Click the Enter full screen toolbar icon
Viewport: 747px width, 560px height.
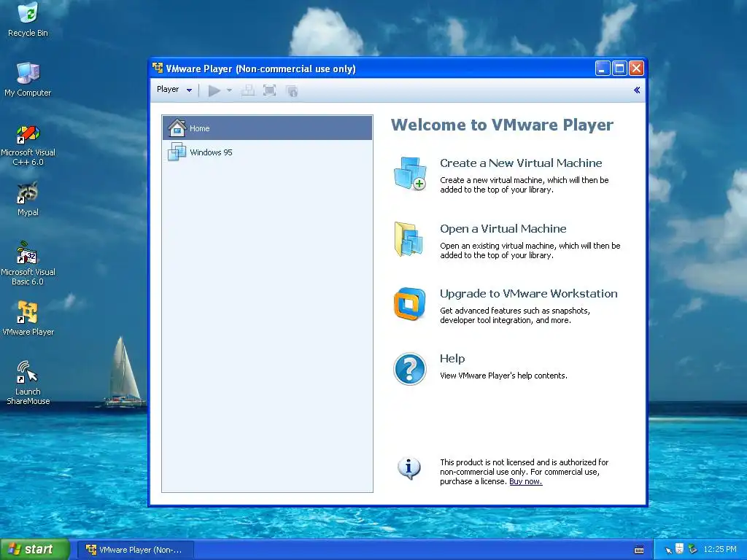[x=270, y=90]
